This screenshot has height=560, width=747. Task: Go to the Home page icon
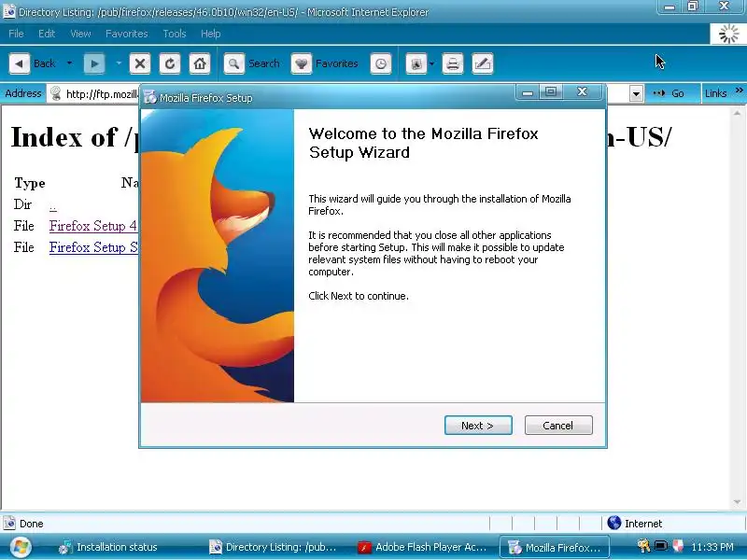point(200,63)
